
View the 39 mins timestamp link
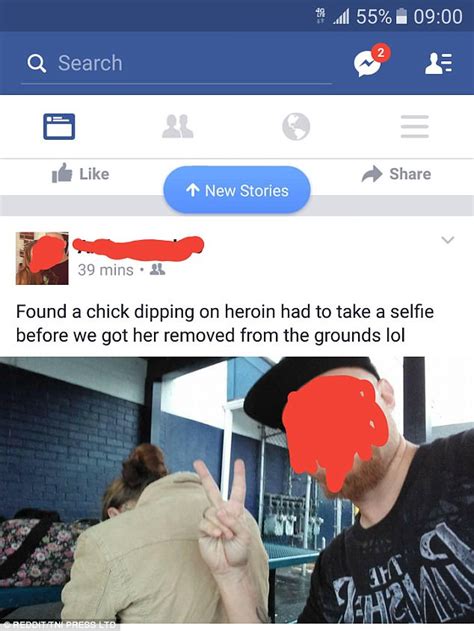click(x=105, y=270)
